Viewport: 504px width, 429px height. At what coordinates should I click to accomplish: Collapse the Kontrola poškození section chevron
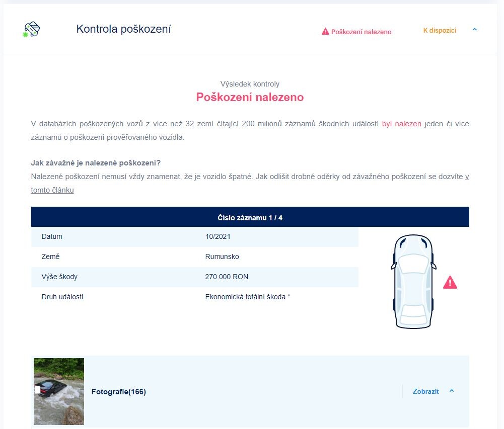[475, 30]
